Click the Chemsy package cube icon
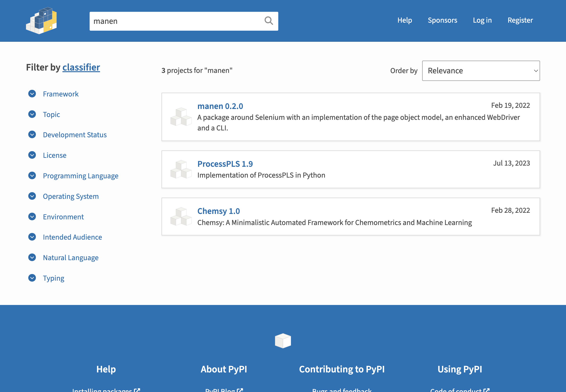This screenshot has height=392, width=566. (181, 216)
